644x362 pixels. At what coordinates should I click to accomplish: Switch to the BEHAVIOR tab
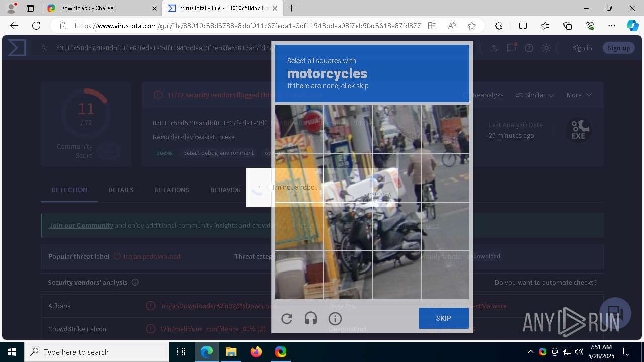225,190
